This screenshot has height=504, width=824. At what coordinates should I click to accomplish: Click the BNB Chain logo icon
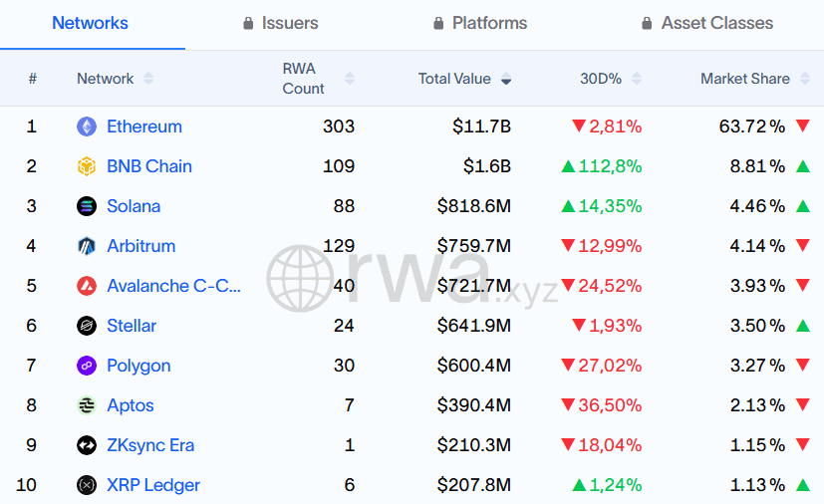click(x=87, y=166)
